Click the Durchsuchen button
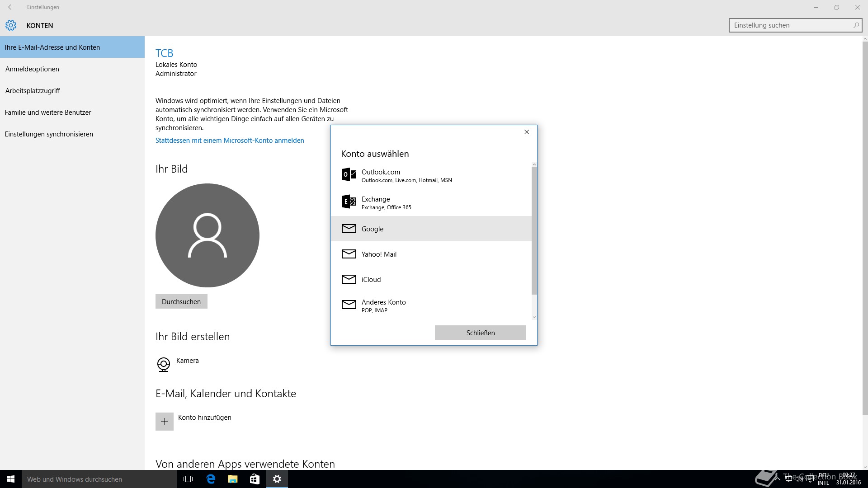Image resolution: width=868 pixels, height=488 pixels. click(x=181, y=301)
